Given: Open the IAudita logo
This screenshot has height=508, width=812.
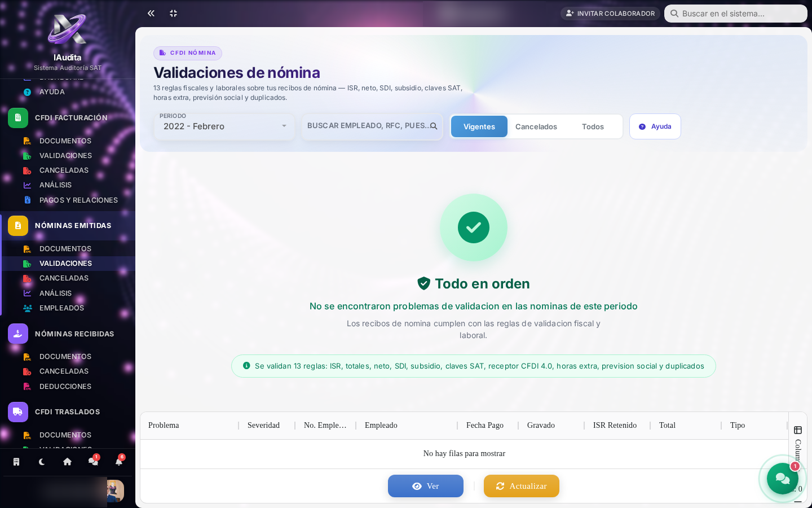Looking at the screenshot, I should click(x=67, y=29).
